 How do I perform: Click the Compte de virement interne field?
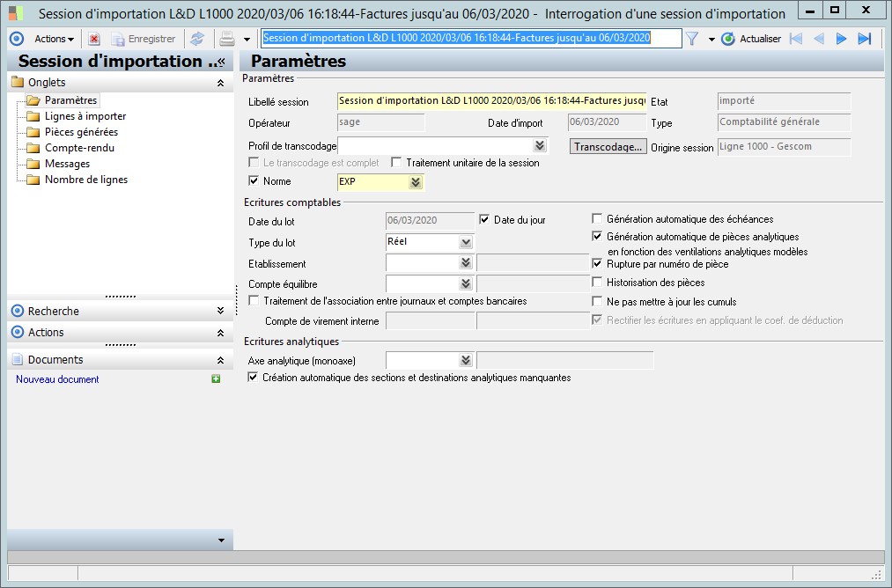pos(430,320)
